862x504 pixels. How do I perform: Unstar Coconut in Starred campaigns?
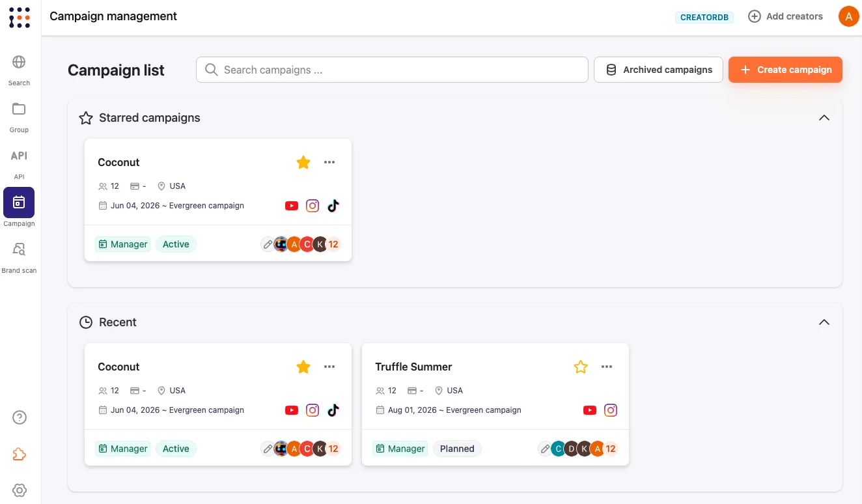point(303,162)
